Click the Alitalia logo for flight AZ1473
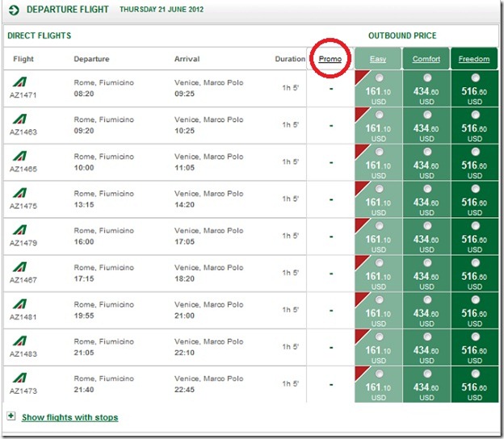Viewport: 504px width, 439px height. coord(20,378)
